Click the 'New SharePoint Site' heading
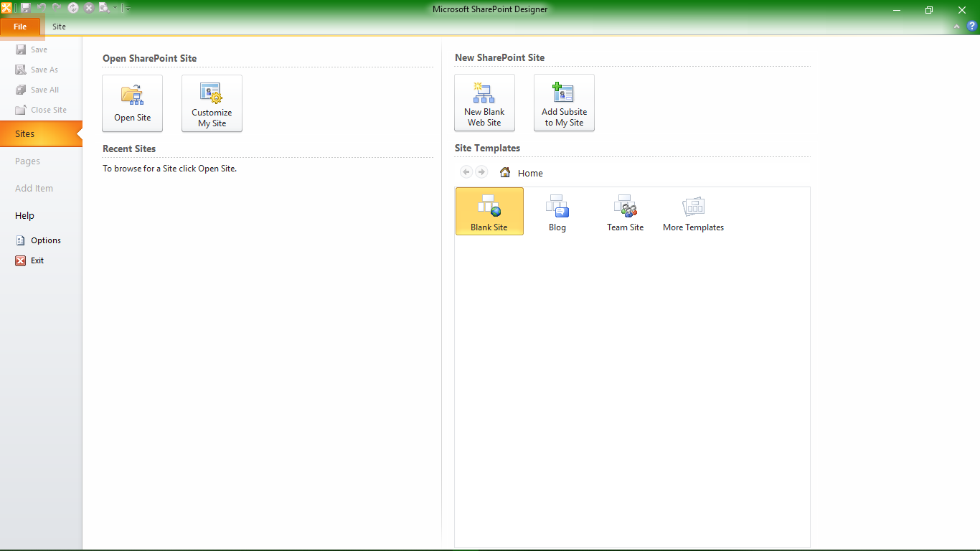The height and width of the screenshot is (551, 980). [x=499, y=57]
